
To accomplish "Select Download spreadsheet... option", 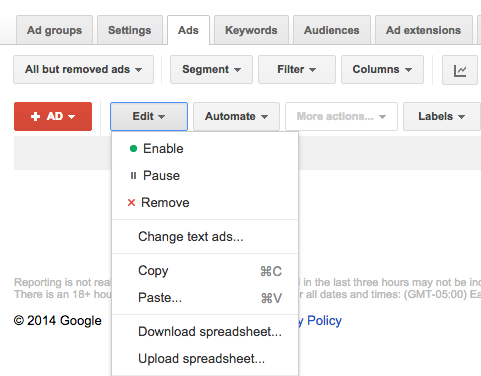I will click(x=205, y=332).
